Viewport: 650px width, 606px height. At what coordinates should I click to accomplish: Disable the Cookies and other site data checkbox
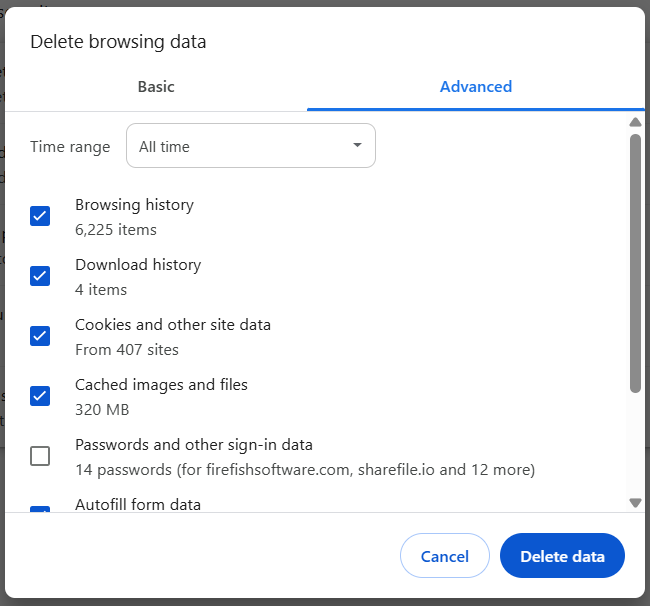[x=40, y=336]
